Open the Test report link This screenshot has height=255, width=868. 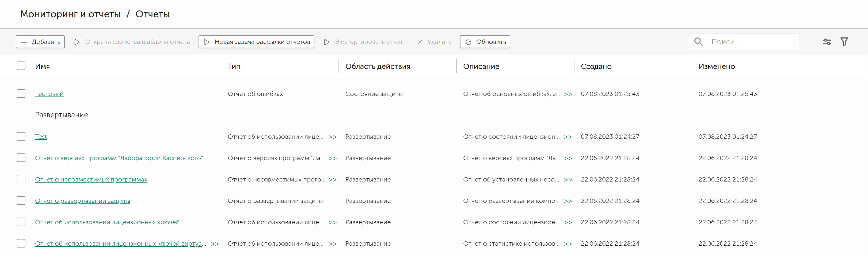coord(41,137)
